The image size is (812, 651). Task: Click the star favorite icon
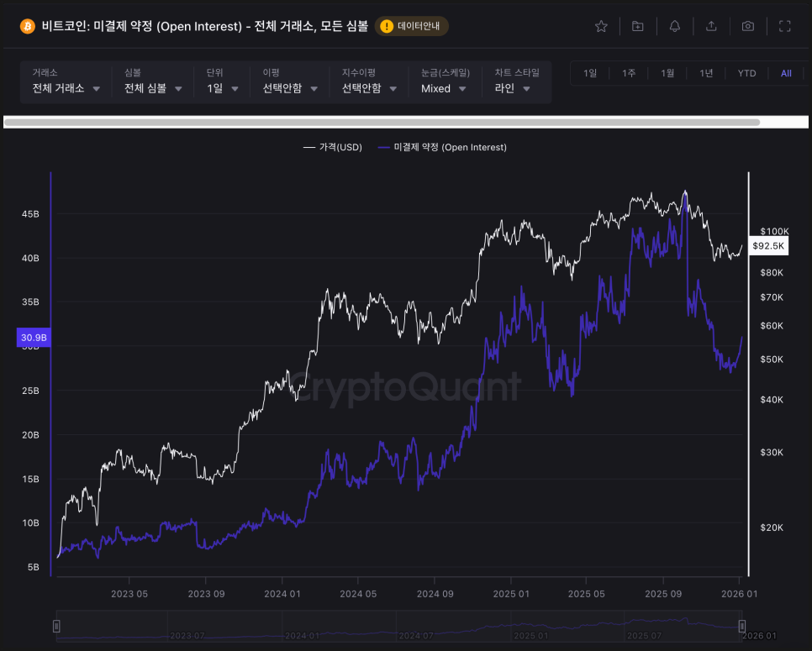[601, 26]
